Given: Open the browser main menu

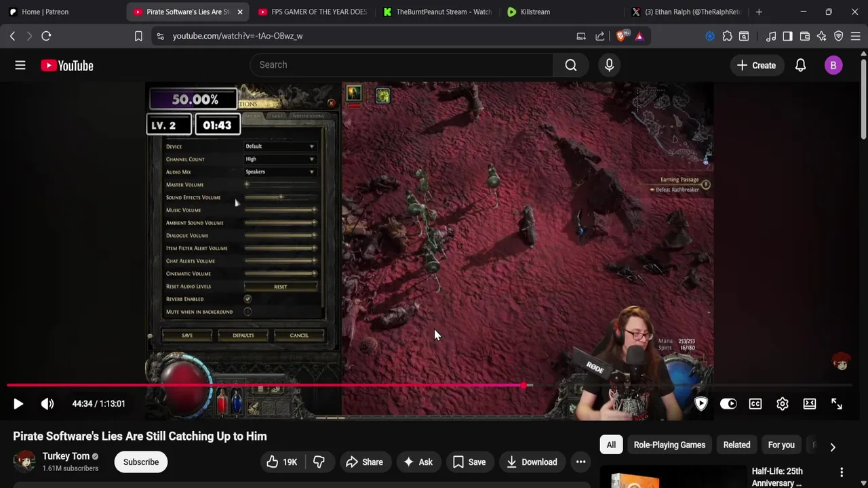Looking at the screenshot, I should [x=856, y=36].
